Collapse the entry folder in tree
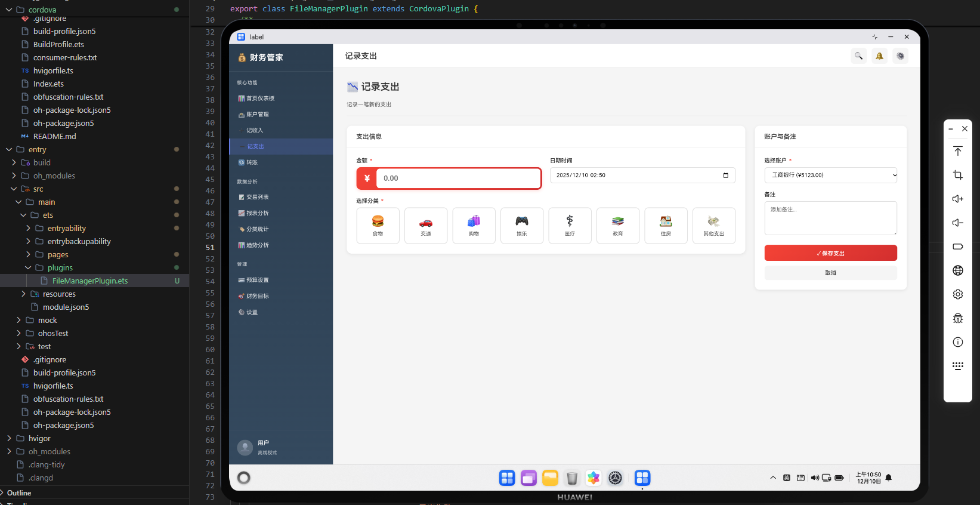The width and height of the screenshot is (980, 505). click(9, 149)
